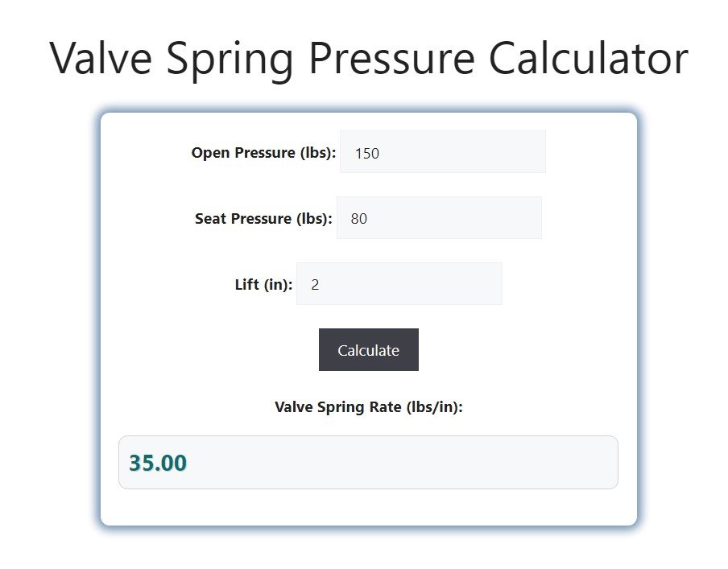
Task: Click the result value 35.00
Action: point(156,462)
